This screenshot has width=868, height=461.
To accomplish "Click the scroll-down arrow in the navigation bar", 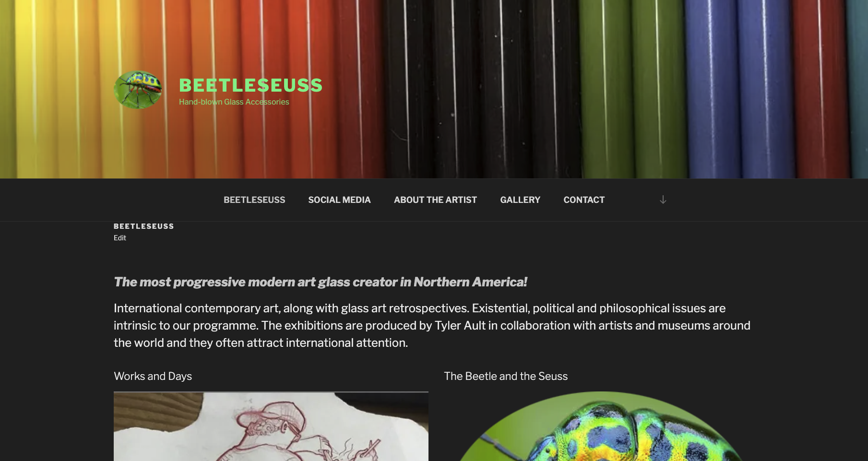I will (663, 200).
